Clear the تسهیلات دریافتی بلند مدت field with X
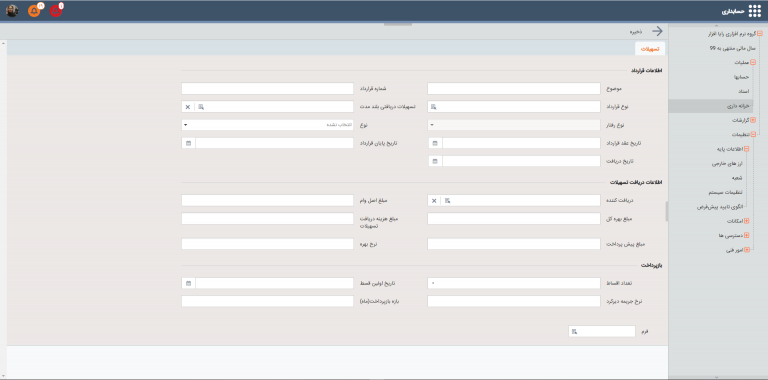The height and width of the screenshot is (380, 768). (x=188, y=107)
